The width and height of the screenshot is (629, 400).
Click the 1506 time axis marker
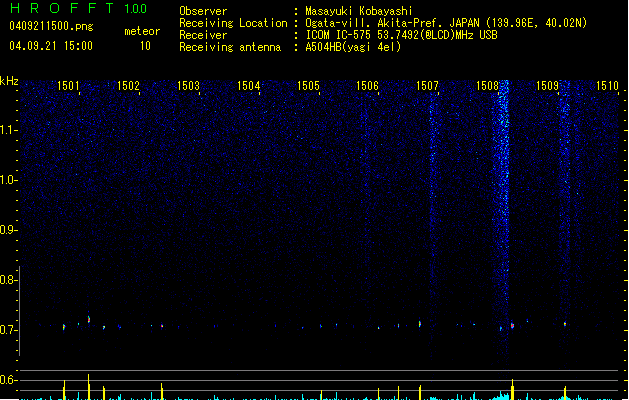(367, 86)
